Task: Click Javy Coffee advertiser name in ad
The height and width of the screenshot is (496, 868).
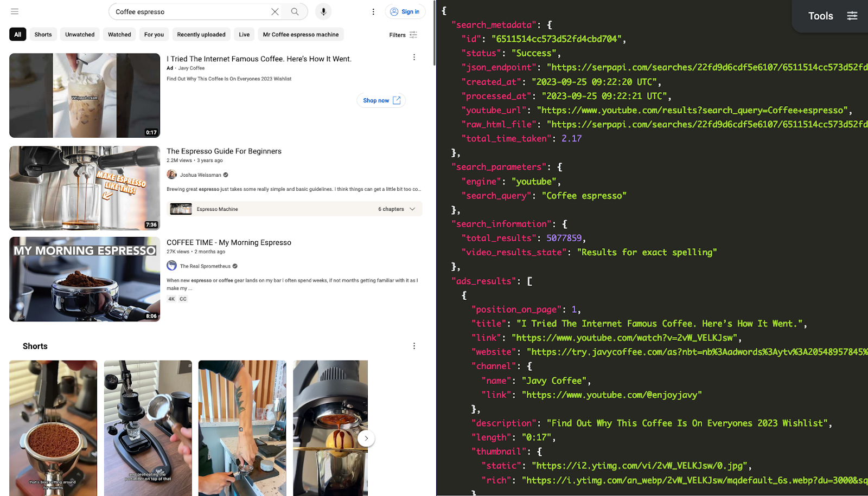Action: [192, 68]
